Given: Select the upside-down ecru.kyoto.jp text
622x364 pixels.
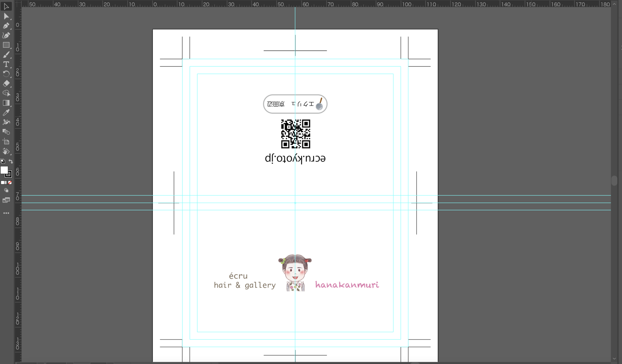Looking at the screenshot, I should (x=295, y=159).
